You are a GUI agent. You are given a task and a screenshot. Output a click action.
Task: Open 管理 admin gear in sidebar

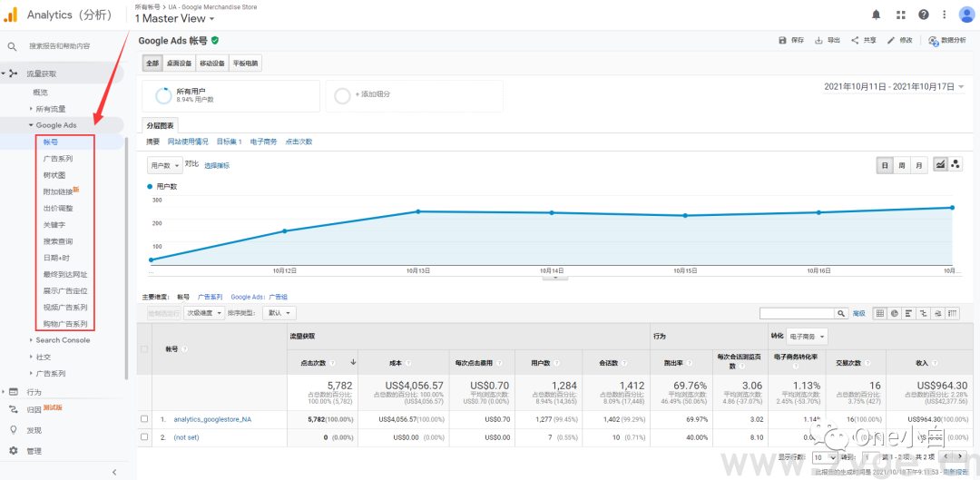tap(25, 451)
